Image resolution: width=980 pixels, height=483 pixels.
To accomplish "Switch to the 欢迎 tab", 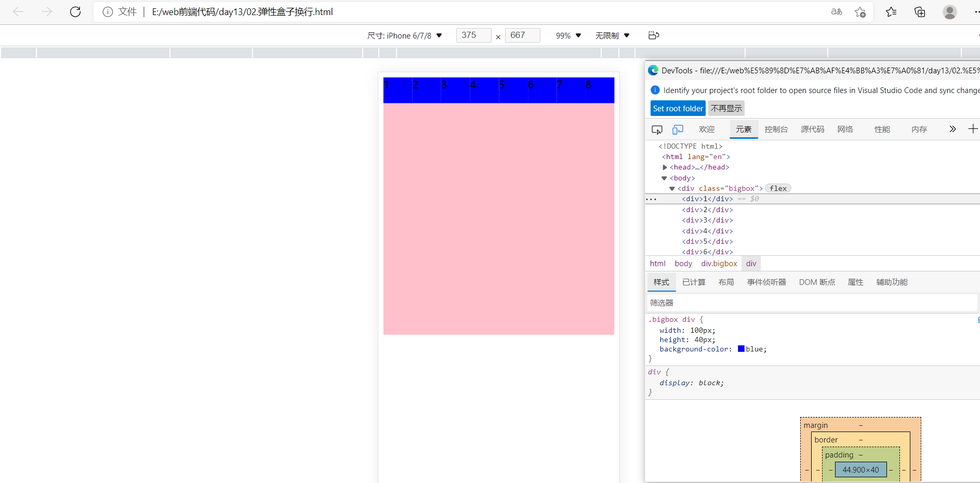I will (x=707, y=129).
